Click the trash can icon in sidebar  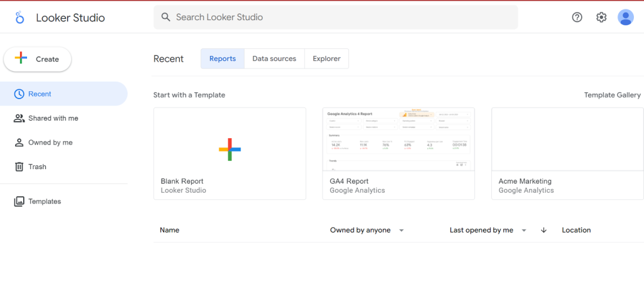point(19,167)
